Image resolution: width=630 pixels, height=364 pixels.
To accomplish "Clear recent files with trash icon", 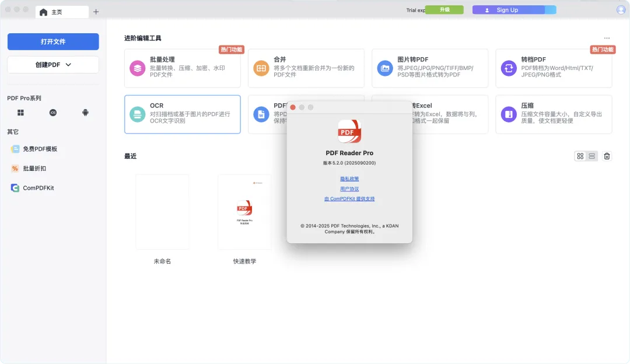I will pyautogui.click(x=607, y=156).
